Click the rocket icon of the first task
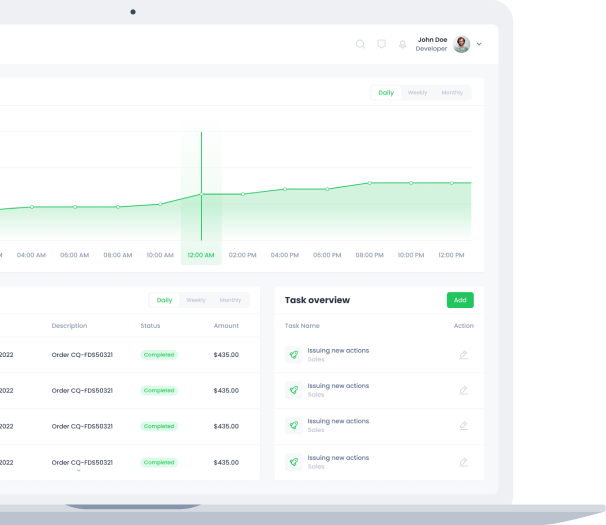606x525 pixels. pos(293,355)
